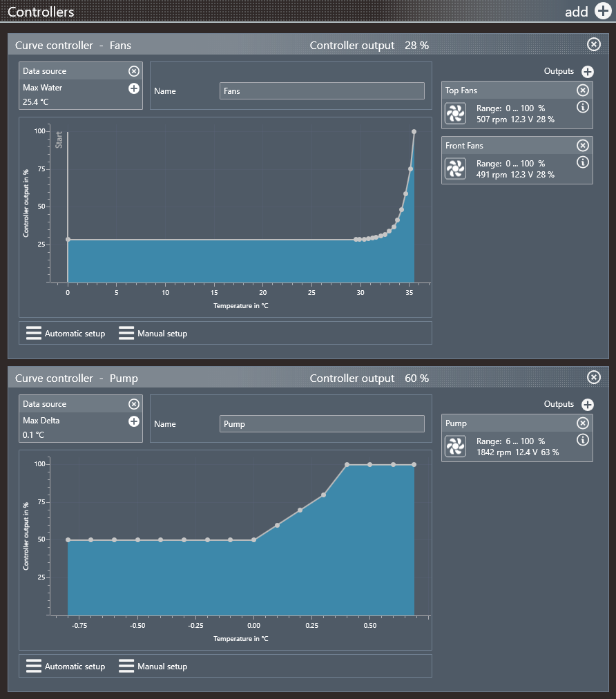Select the 100% curve point at 35.5 °C

(x=414, y=131)
